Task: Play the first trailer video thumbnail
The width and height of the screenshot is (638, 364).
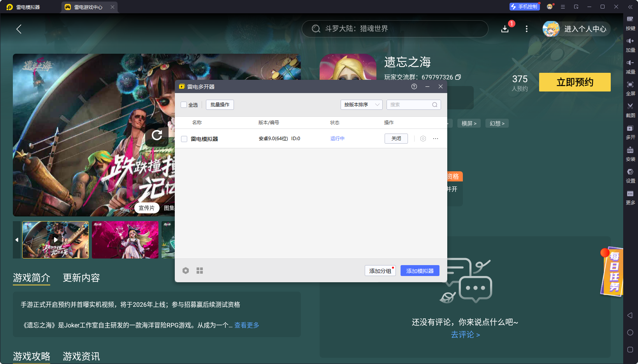Action: (56, 240)
